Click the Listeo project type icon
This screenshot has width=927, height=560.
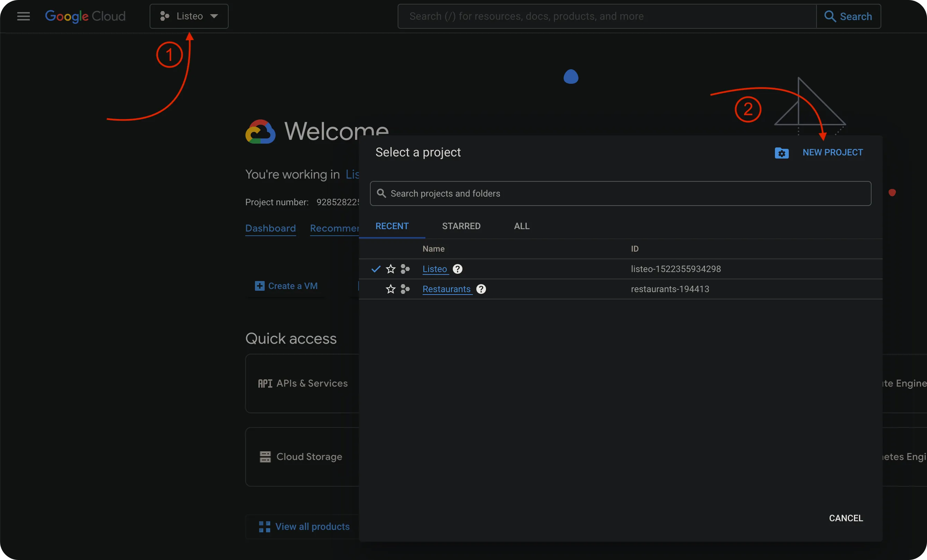click(405, 269)
